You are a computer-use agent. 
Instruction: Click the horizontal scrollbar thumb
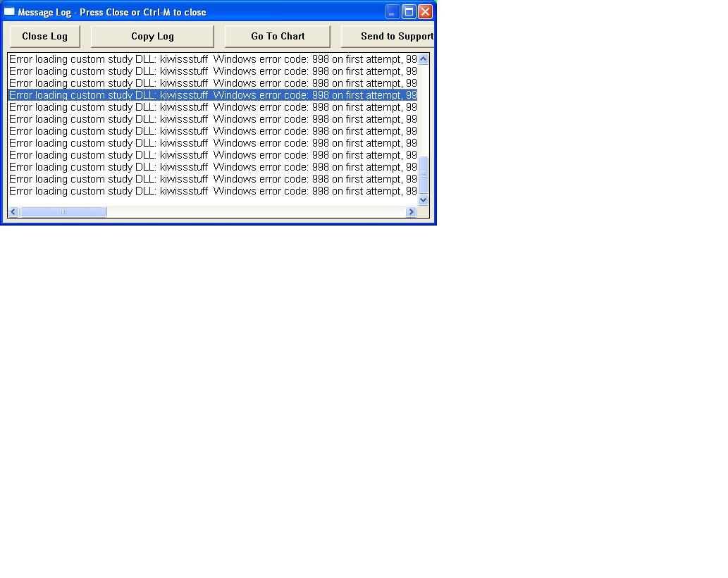[63, 211]
